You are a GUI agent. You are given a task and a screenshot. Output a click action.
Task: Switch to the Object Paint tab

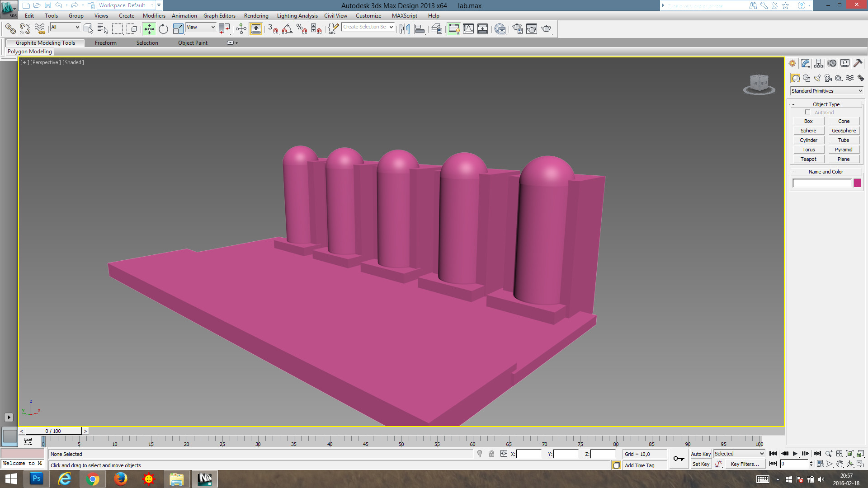pos(193,43)
